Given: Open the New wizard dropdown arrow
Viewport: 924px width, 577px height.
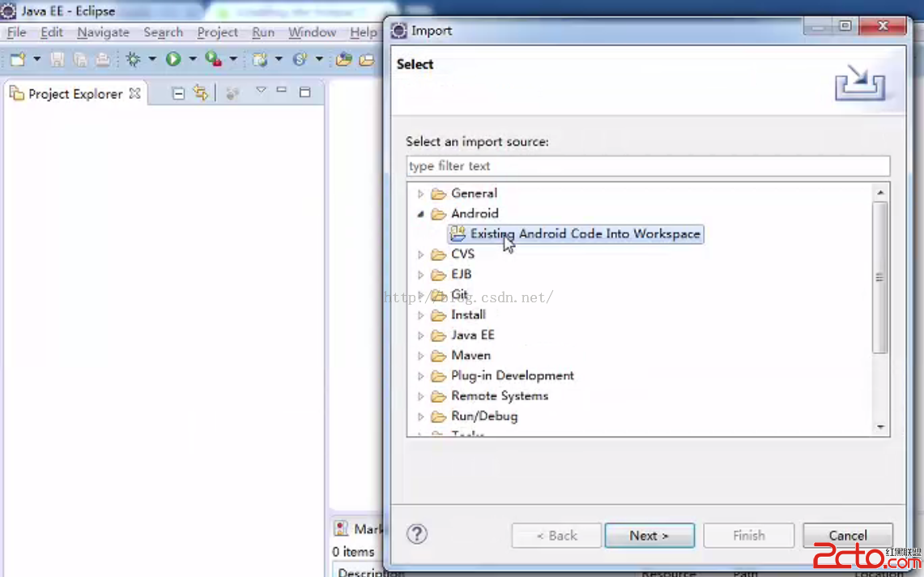Looking at the screenshot, I should (36, 59).
